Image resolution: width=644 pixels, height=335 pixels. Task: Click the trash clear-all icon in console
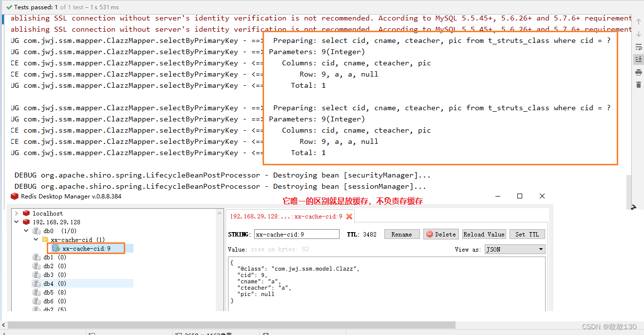[638, 85]
